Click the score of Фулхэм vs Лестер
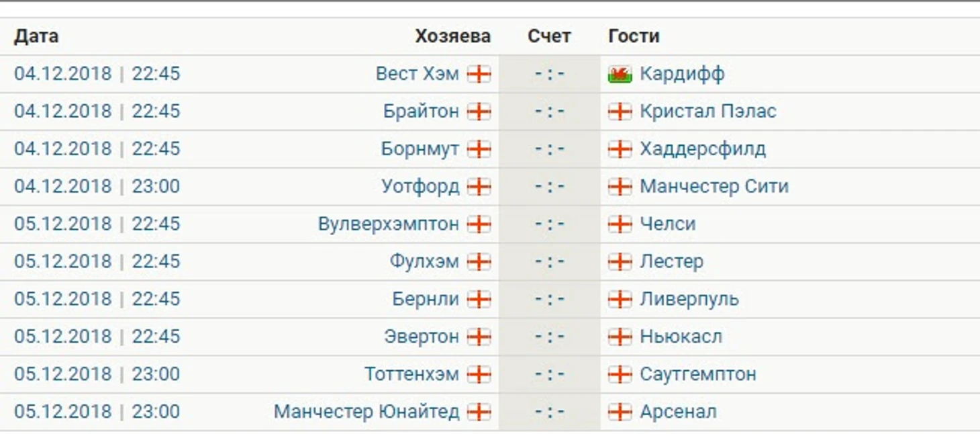Image resolution: width=980 pixels, height=434 pixels. tap(550, 261)
